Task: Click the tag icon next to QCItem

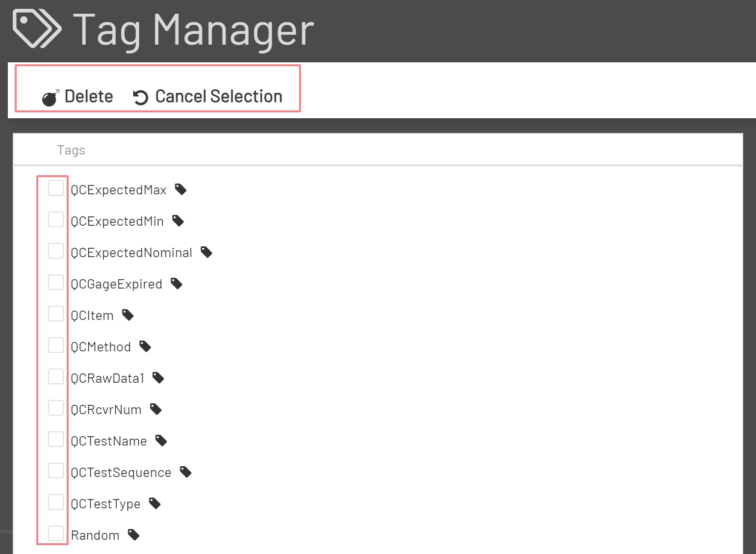Action: click(128, 315)
